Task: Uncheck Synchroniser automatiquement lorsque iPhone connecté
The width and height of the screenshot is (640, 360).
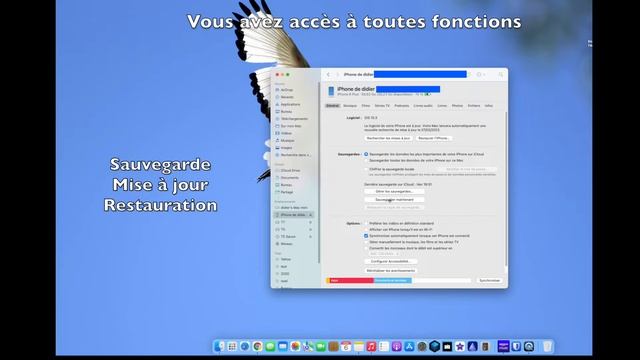Action: pos(366,236)
